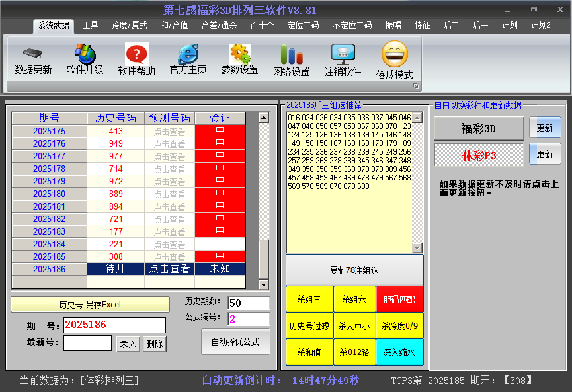Open 软件升级 upgrade icon

point(85,60)
